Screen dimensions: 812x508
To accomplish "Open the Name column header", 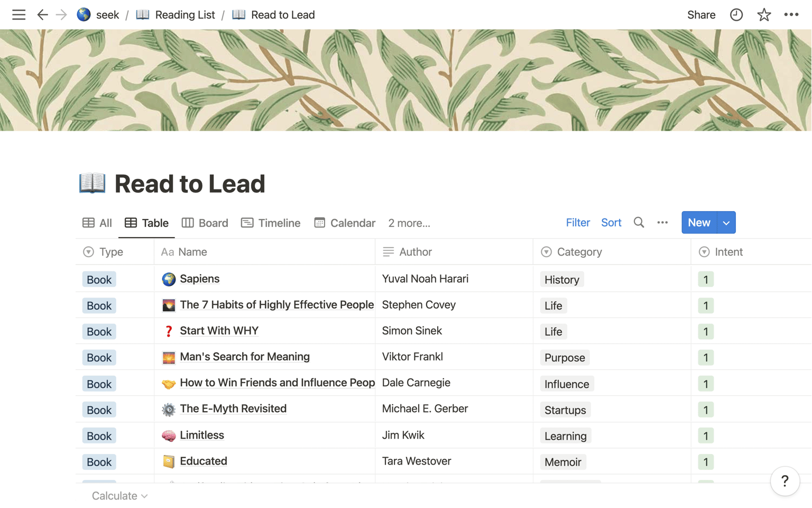I will tap(264, 252).
